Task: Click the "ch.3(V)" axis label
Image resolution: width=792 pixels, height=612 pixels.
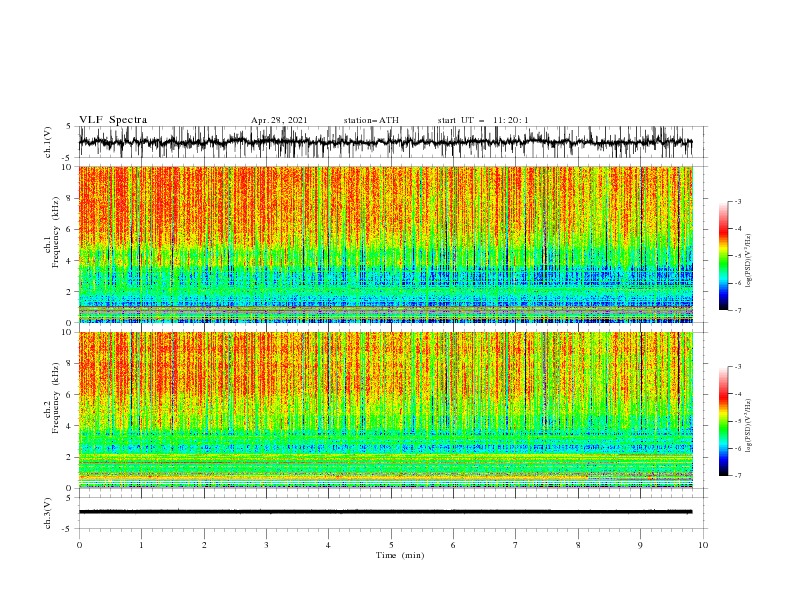Action: [48, 513]
